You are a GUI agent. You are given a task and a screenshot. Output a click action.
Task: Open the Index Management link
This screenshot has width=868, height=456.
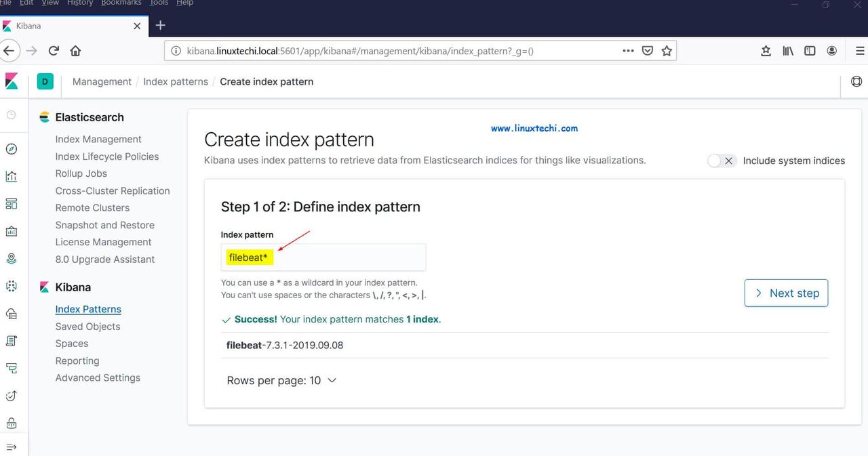98,140
